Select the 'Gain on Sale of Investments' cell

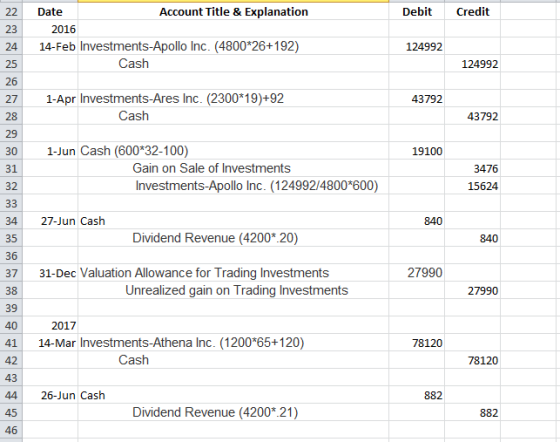point(233,169)
